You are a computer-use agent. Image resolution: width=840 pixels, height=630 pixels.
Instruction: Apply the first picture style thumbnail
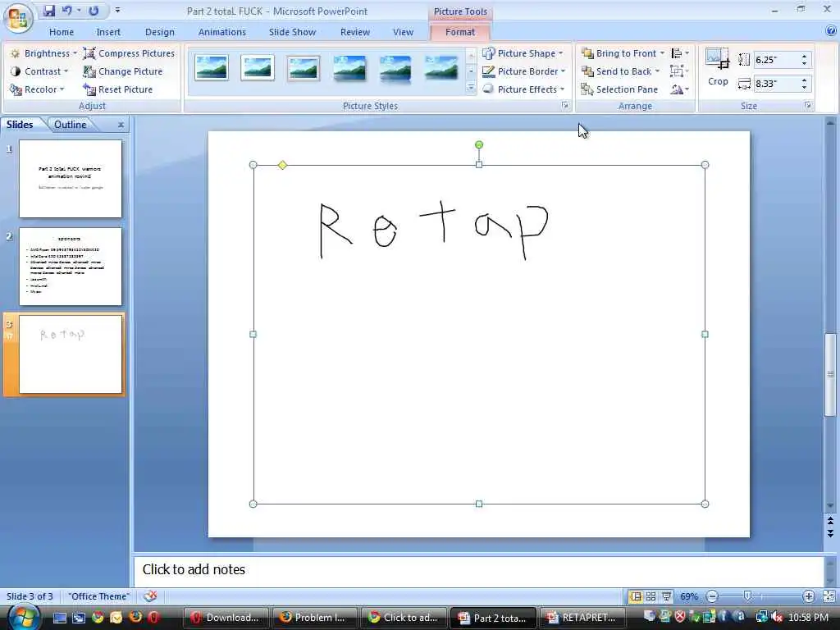tap(211, 68)
